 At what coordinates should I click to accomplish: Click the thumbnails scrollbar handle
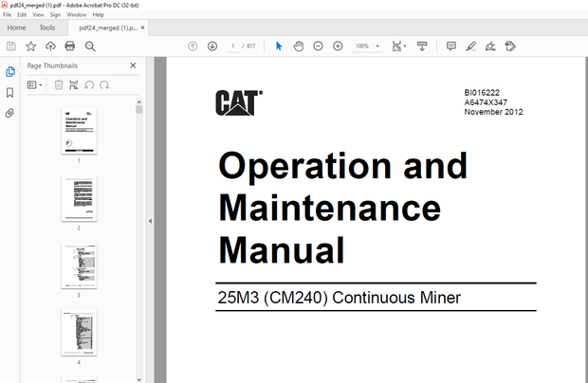[x=139, y=109]
